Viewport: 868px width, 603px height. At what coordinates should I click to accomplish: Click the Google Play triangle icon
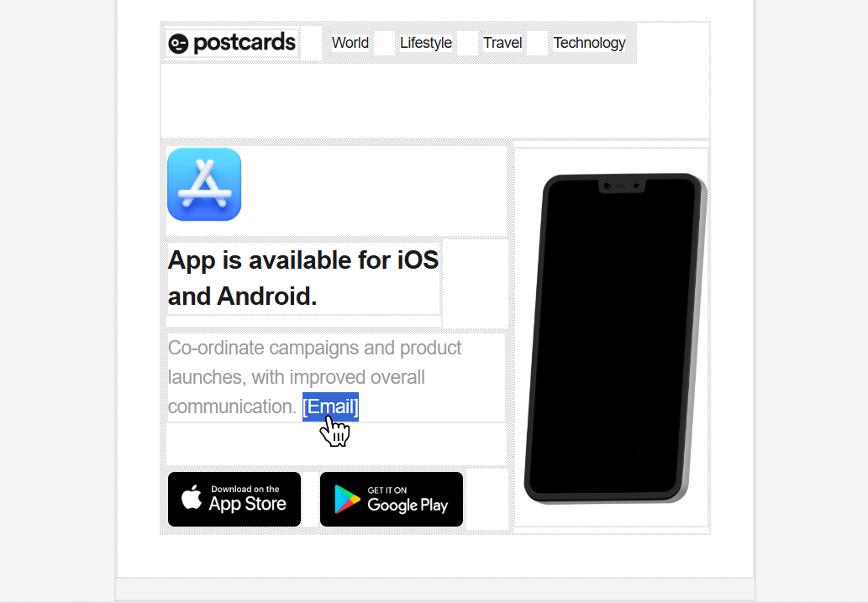pyautogui.click(x=347, y=499)
